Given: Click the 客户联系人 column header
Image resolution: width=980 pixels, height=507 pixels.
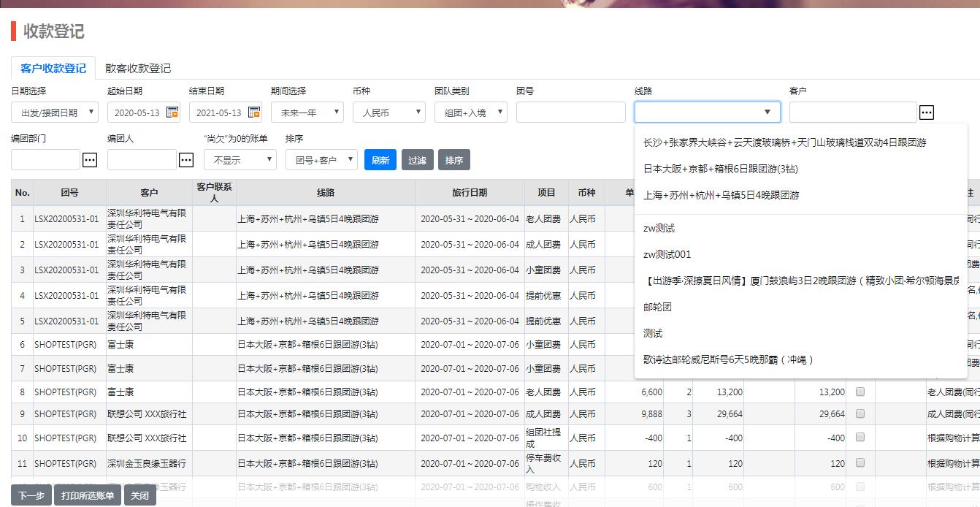Looking at the screenshot, I should [x=215, y=193].
